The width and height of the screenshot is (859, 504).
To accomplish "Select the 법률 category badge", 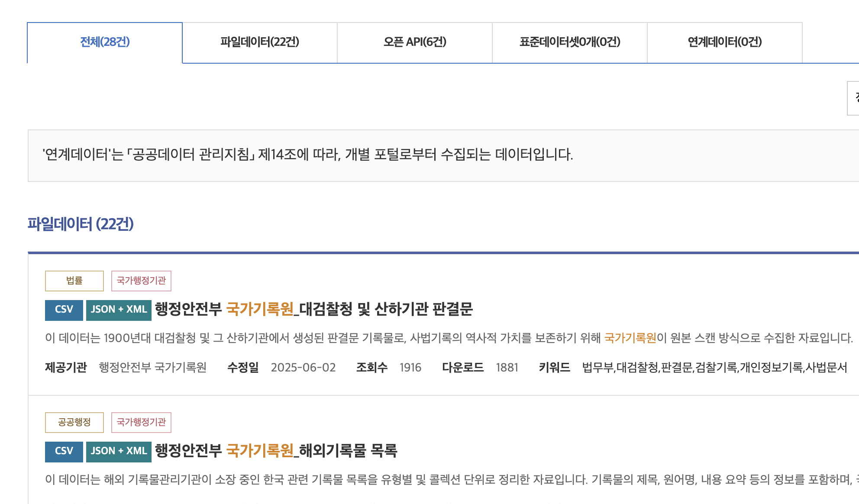I will click(x=74, y=281).
